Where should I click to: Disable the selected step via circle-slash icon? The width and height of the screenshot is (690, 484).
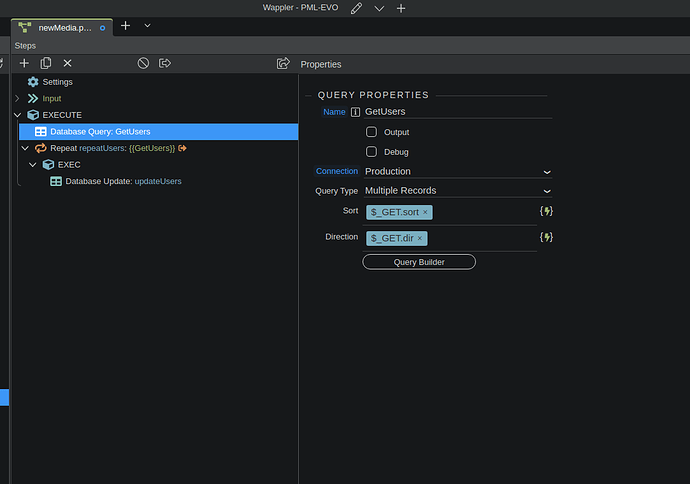click(143, 63)
